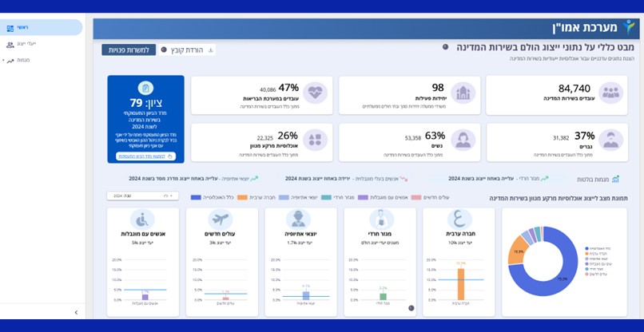Open יעדי ייצוג in the sidebar
The height and width of the screenshot is (332, 644).
click(26, 44)
